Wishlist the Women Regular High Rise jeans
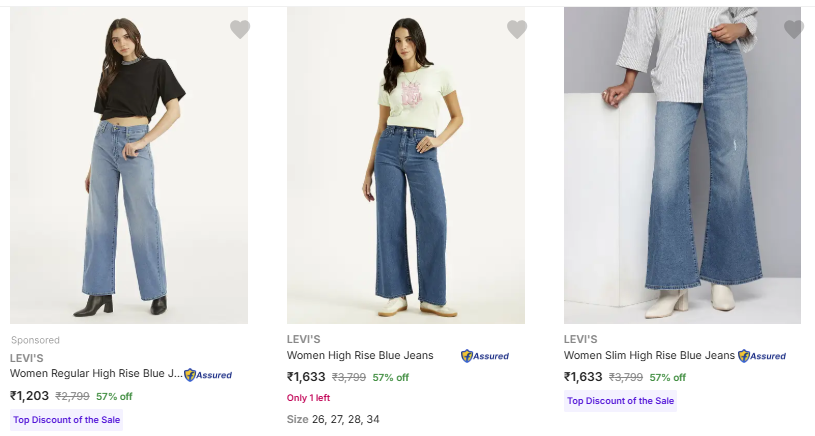 [x=240, y=30]
